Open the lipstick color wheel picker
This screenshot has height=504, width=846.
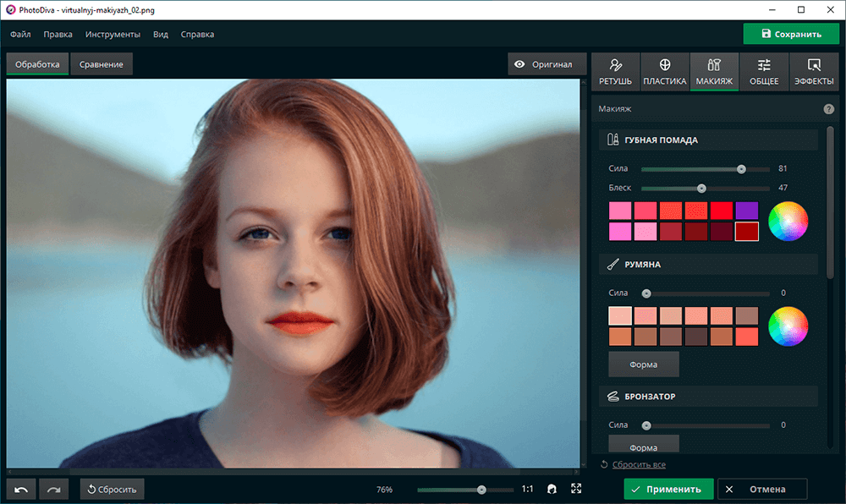point(788,221)
